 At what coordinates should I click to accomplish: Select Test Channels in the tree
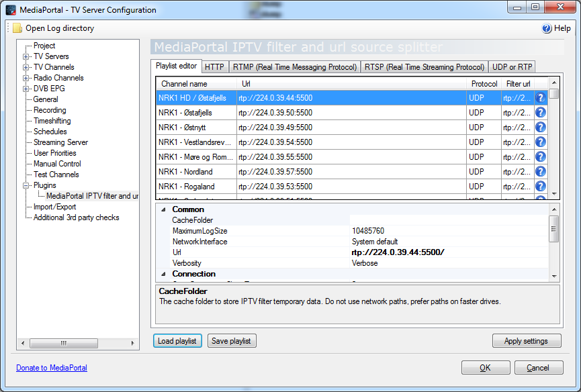[56, 175]
